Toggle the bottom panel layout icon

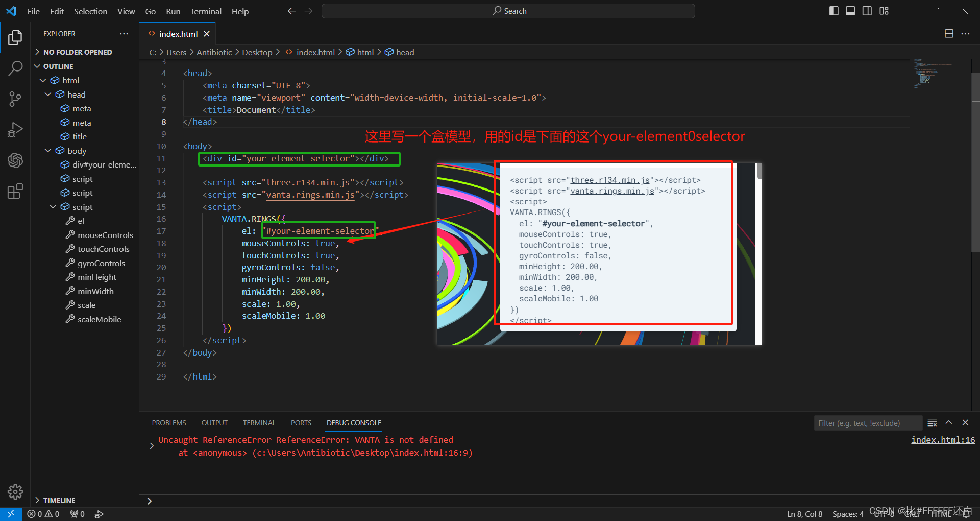(850, 11)
